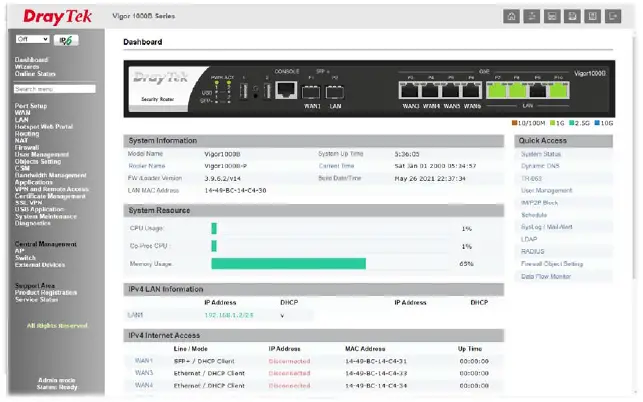
Task: Open Objects Setting menu
Action: (x=38, y=161)
